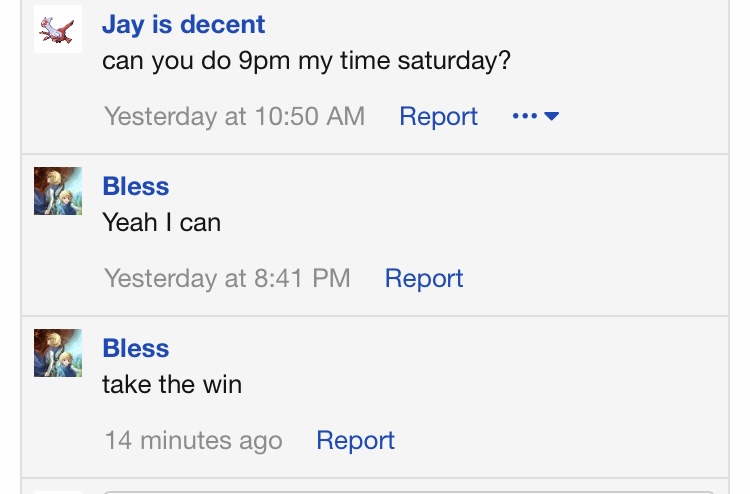Click the 'take the win' message text
Screen dimensions: 750x494
(x=172, y=384)
